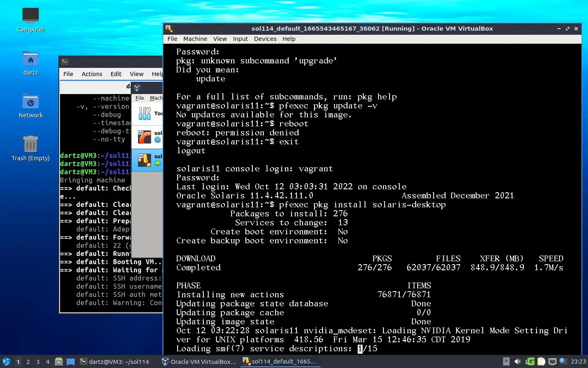This screenshot has width=588, height=368.
Task: Open File menu in VirtualBox VM window
Action: 172,39
